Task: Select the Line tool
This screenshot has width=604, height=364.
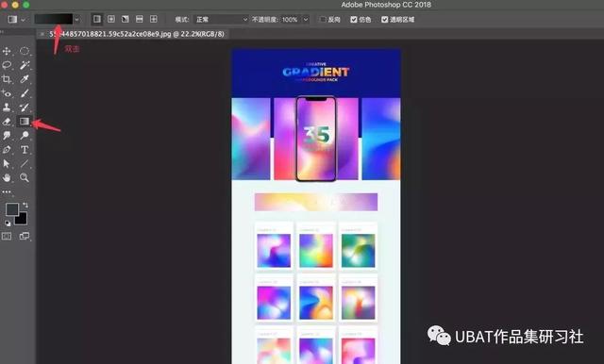Action: tap(25, 163)
